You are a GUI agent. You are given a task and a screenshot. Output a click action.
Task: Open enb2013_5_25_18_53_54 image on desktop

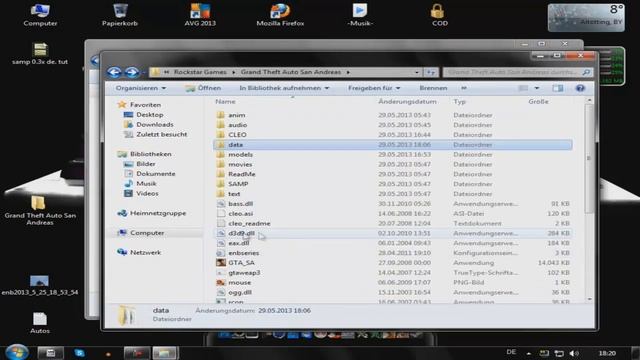pyautogui.click(x=40, y=285)
